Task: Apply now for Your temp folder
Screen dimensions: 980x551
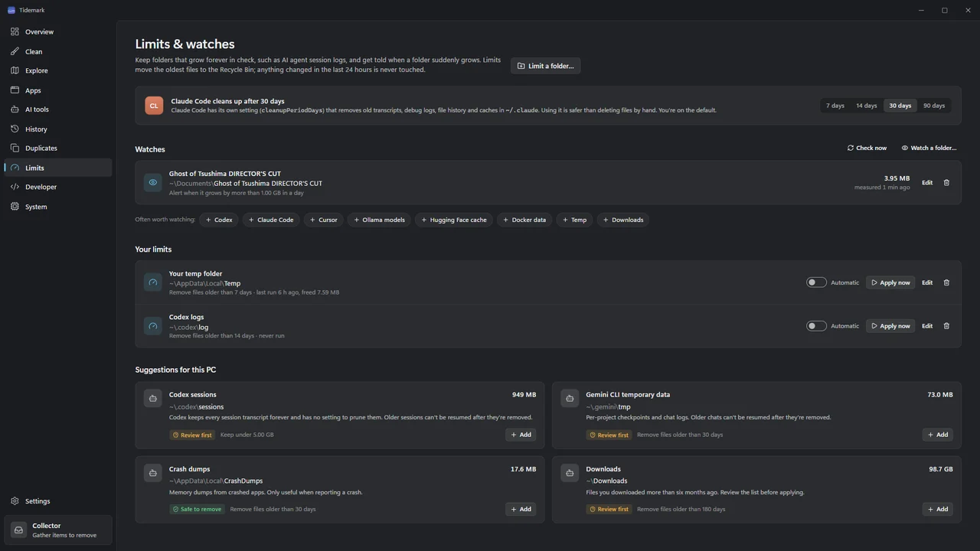Action: click(x=890, y=282)
